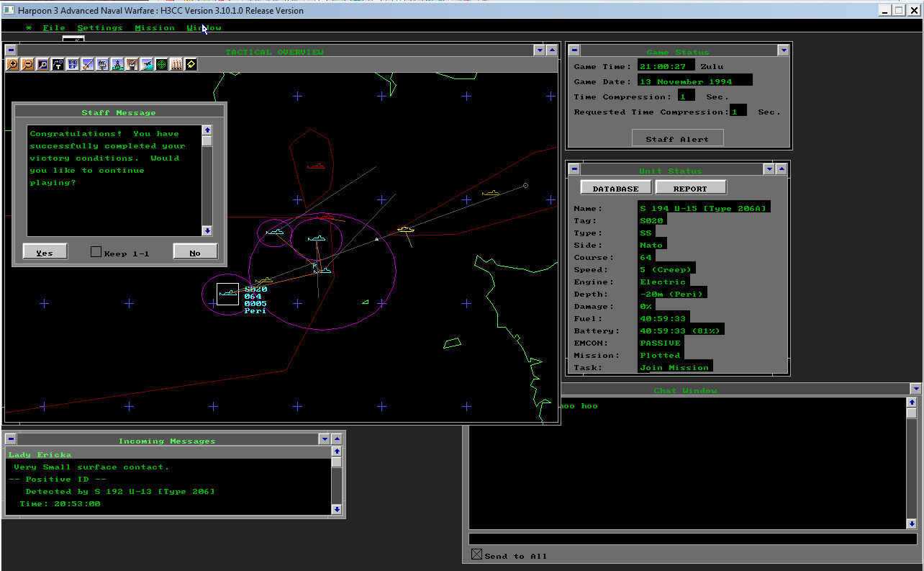This screenshot has width=924, height=571.
Task: Open the Game Status window dropdown arrow
Action: coord(784,50)
